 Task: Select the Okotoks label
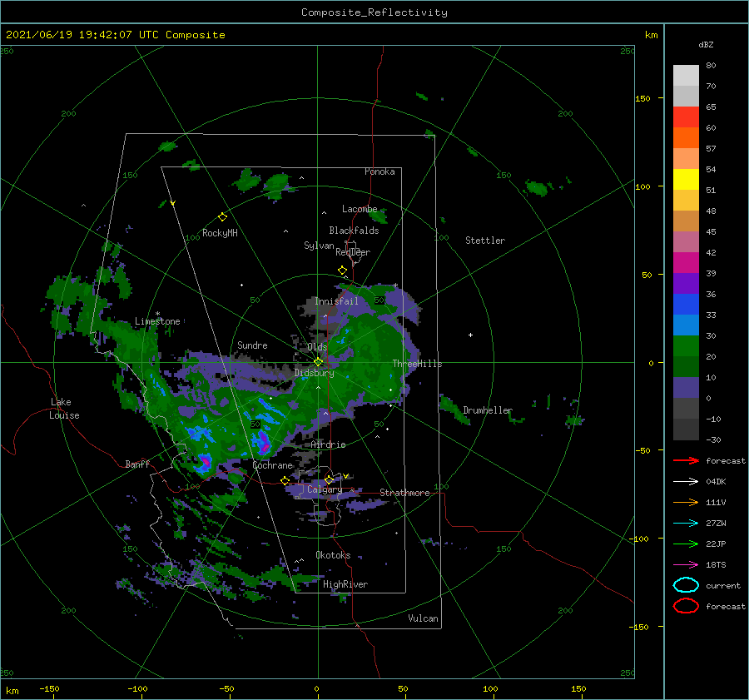tap(333, 555)
